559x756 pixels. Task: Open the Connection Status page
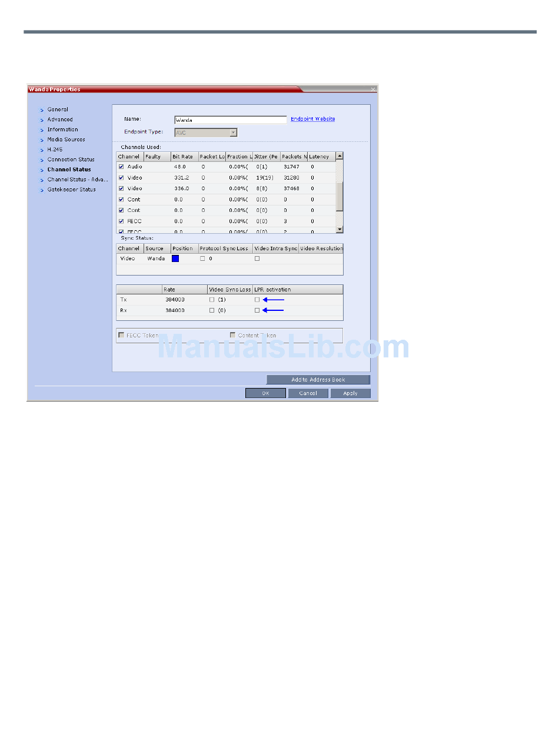[71, 160]
